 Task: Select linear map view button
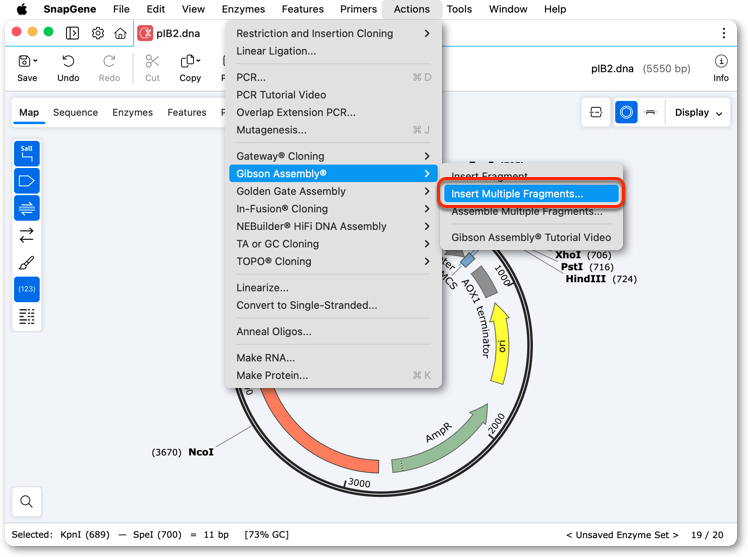650,113
